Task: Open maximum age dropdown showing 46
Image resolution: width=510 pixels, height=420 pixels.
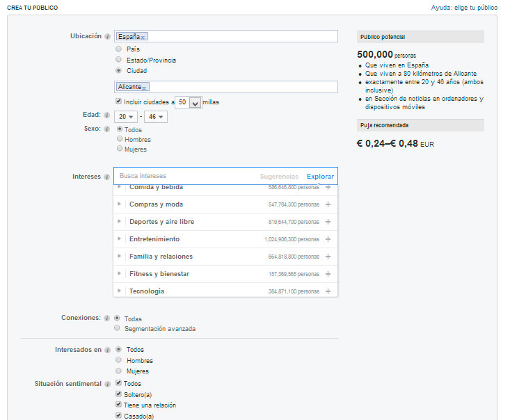Action: point(156,117)
